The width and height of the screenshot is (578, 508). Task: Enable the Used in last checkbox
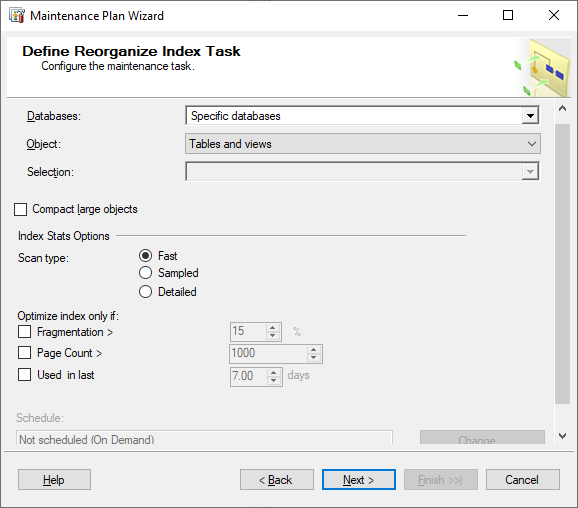pos(24,375)
